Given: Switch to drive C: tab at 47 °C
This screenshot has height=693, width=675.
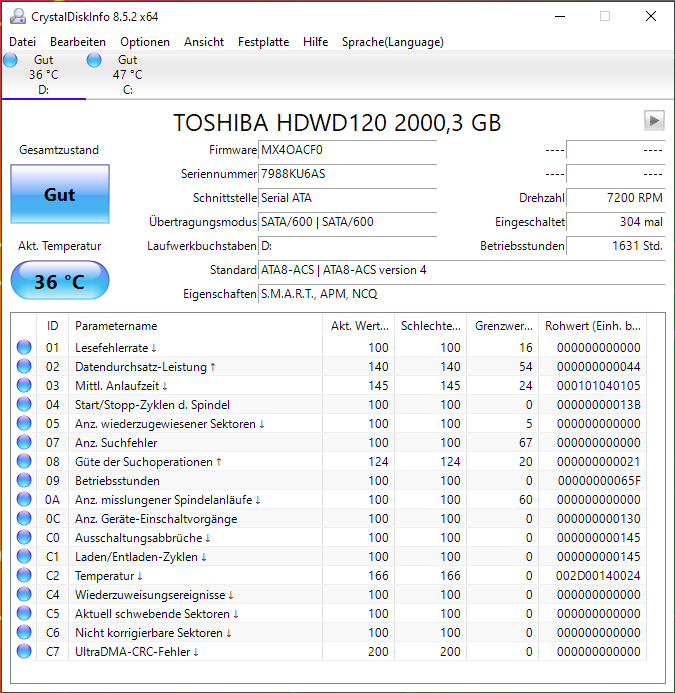Looking at the screenshot, I should click(128, 75).
